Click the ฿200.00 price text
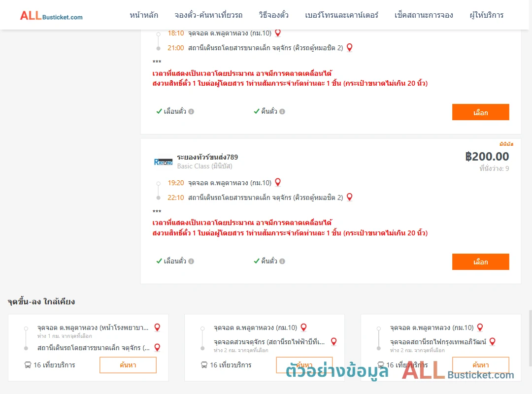Screen dimensions: 532x394 pos(487,157)
